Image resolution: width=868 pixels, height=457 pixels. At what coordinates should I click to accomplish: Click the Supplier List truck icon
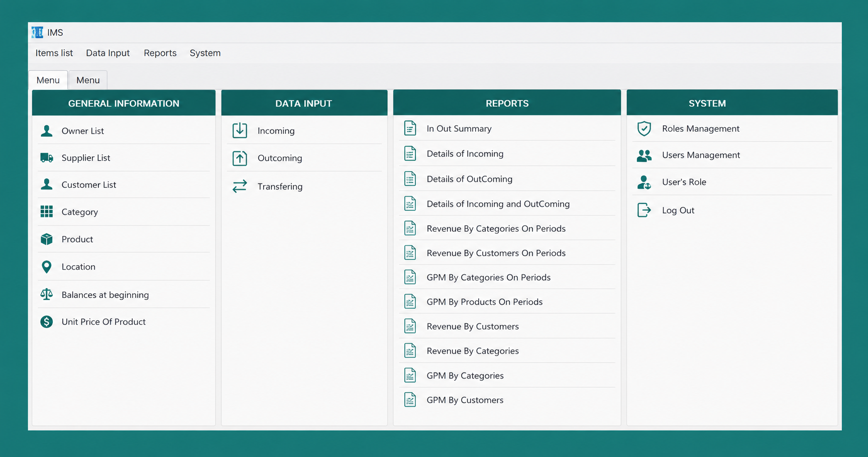47,158
